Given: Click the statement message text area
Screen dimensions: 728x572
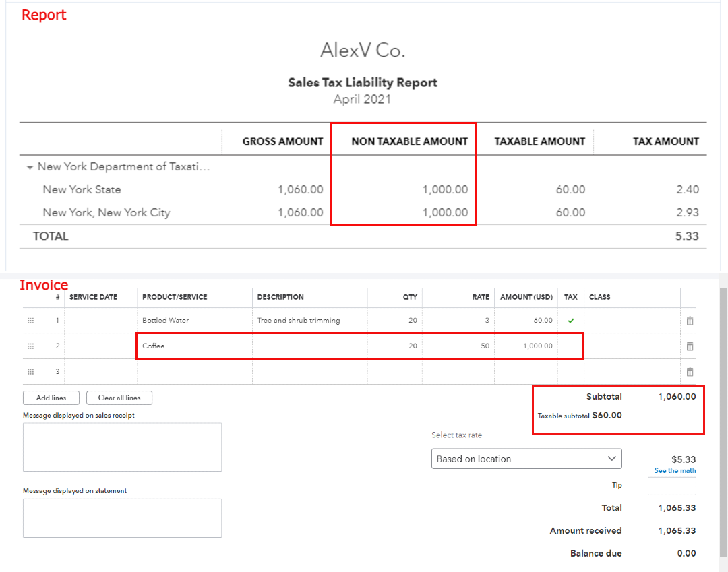Looking at the screenshot, I should [122, 517].
